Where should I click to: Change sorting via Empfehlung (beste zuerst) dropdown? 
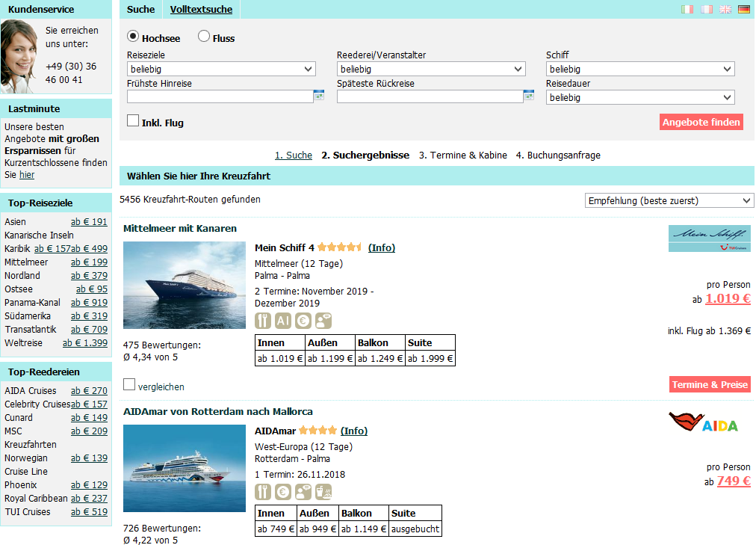[x=669, y=200]
